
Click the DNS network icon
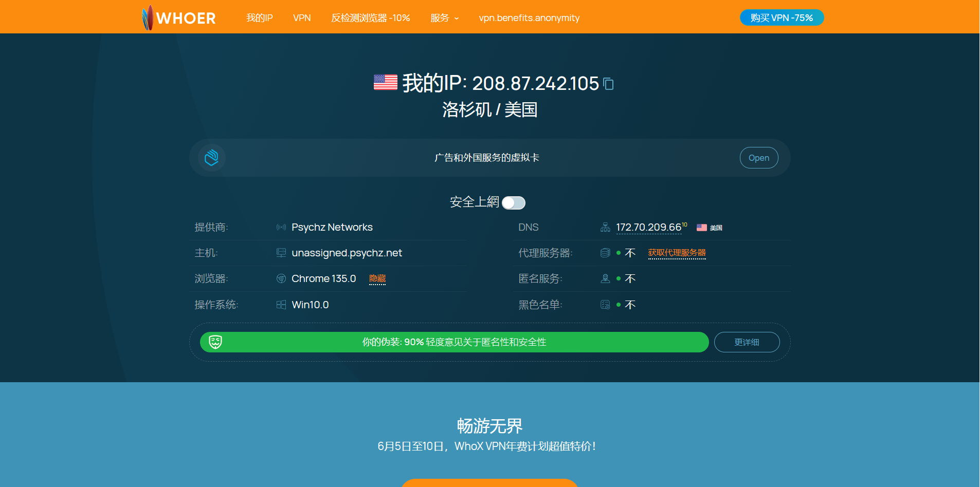click(605, 227)
